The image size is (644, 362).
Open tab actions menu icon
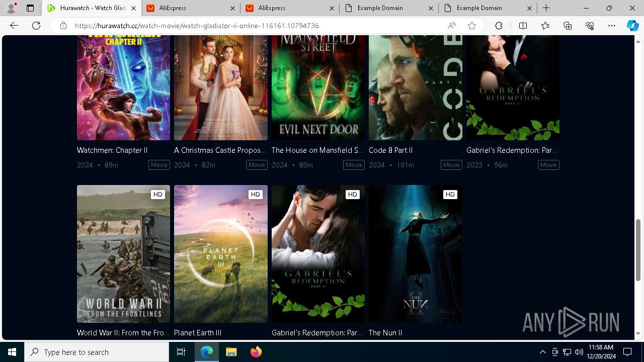tap(30, 8)
